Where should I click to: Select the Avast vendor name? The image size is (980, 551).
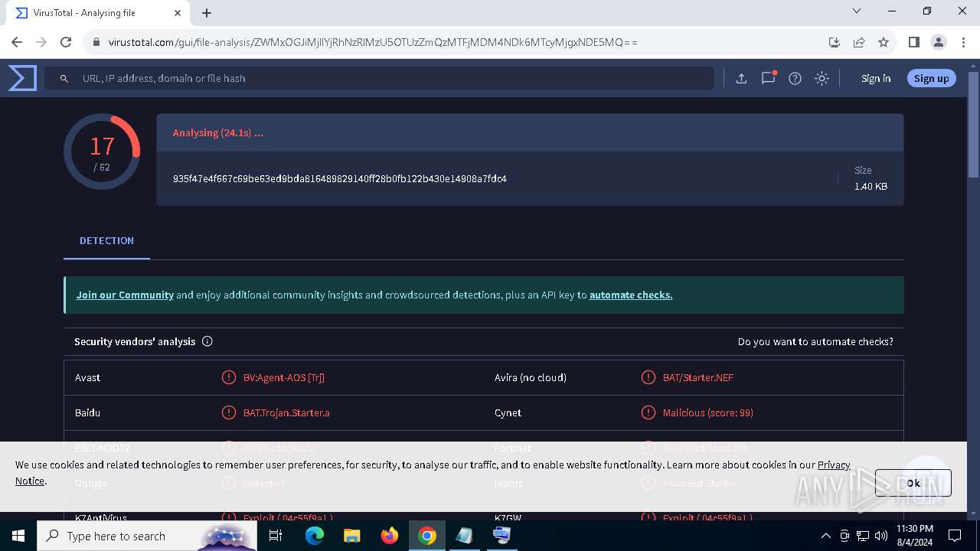(x=87, y=377)
